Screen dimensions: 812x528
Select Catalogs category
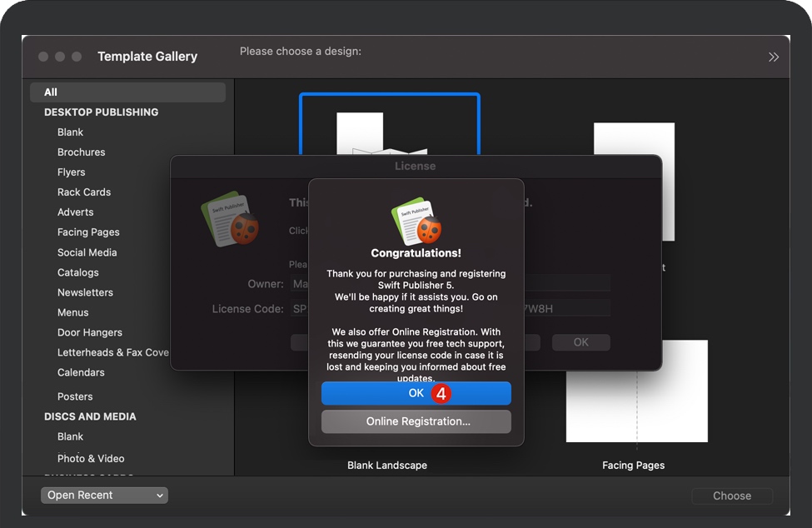pos(77,272)
